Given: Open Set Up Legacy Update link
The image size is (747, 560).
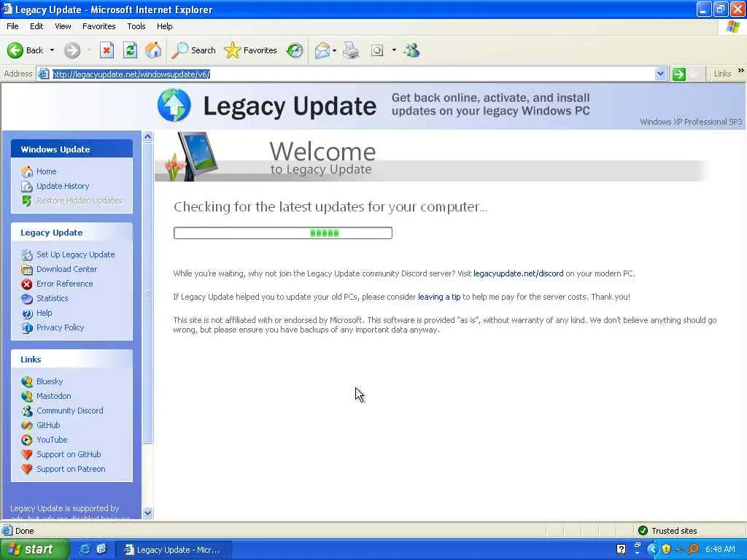Looking at the screenshot, I should [x=75, y=254].
